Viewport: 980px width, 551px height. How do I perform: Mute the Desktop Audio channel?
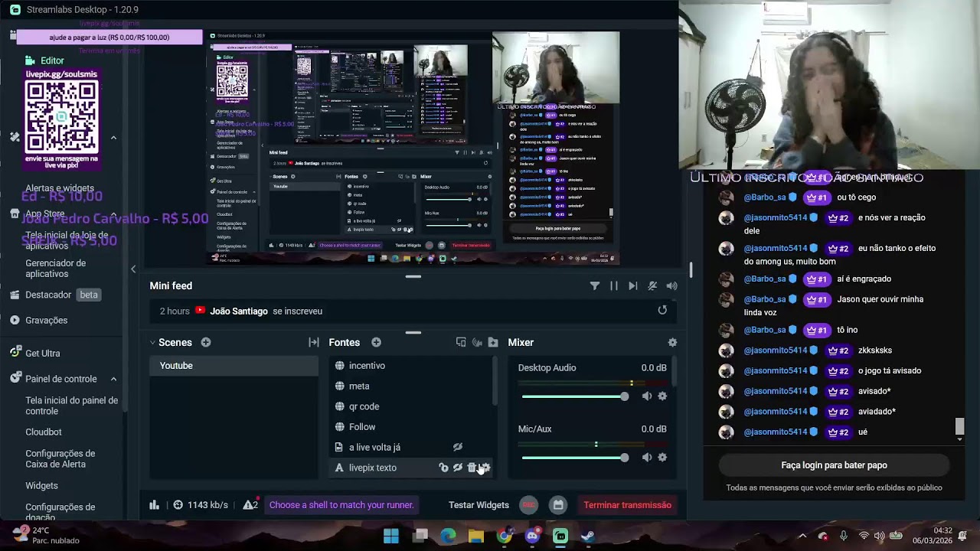[647, 396]
